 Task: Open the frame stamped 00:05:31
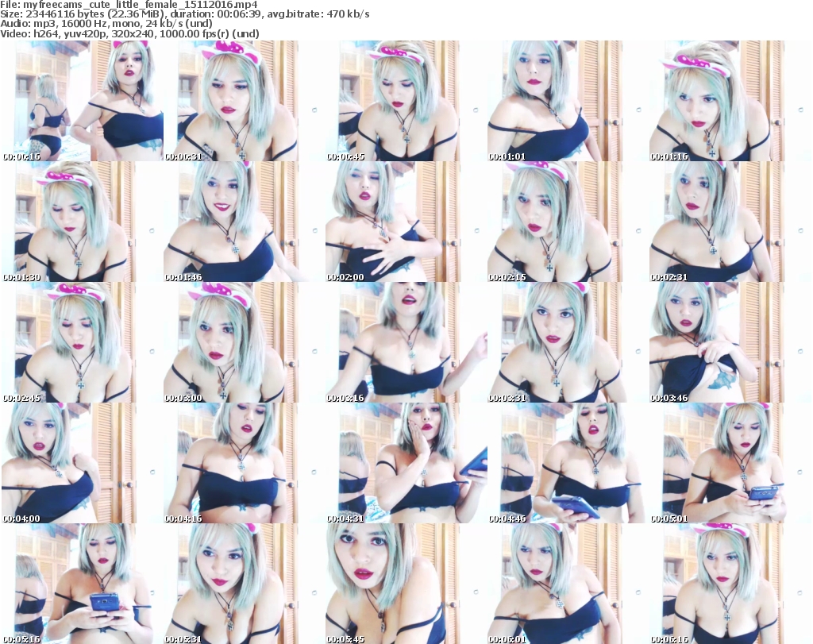244,584
